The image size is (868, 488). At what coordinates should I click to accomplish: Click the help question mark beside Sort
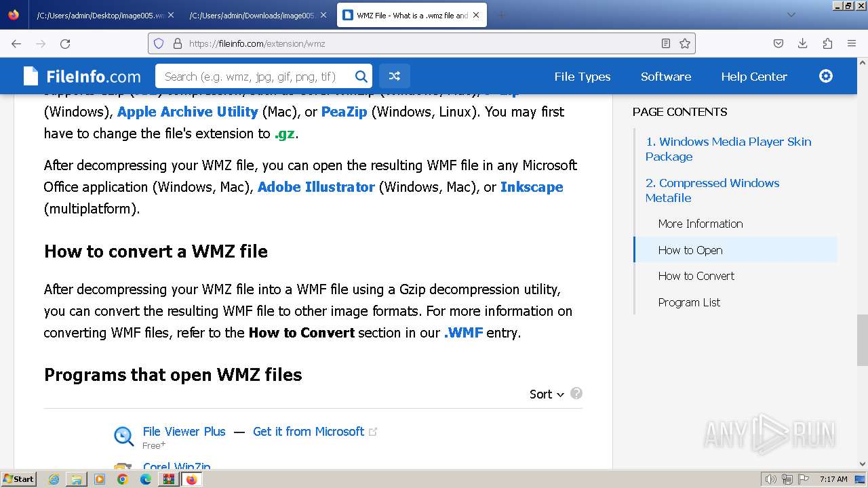pyautogui.click(x=576, y=393)
